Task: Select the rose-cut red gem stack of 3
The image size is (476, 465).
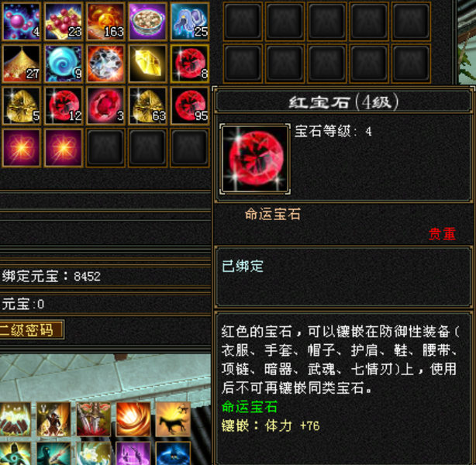Action: click(x=105, y=105)
